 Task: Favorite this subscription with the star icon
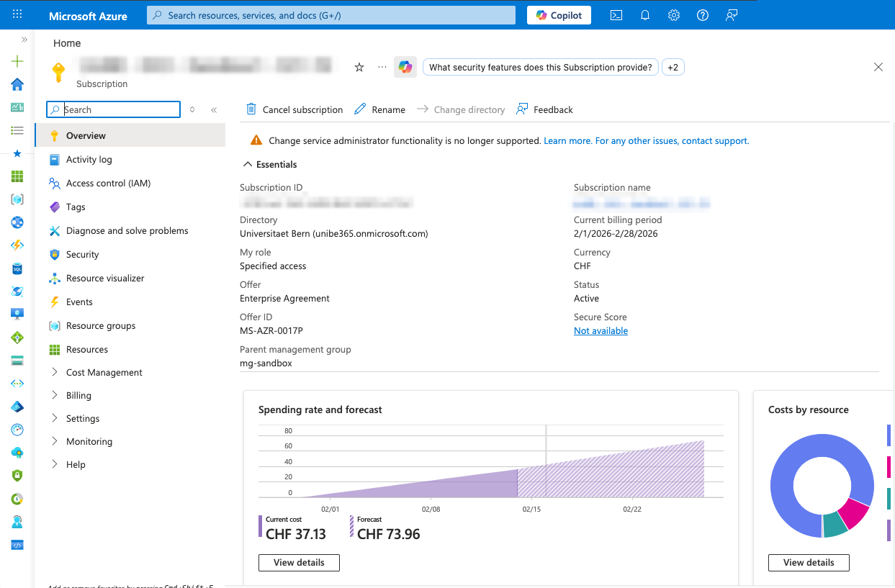point(359,67)
